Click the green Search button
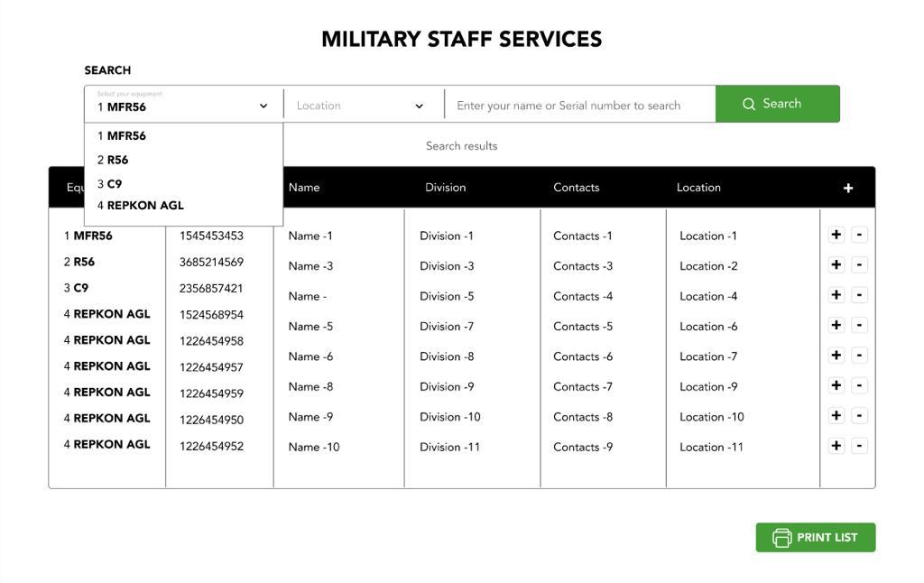The image size is (924, 583). coord(777,104)
